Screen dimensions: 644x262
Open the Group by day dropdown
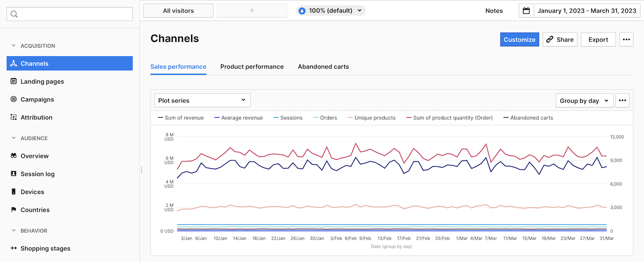(584, 101)
